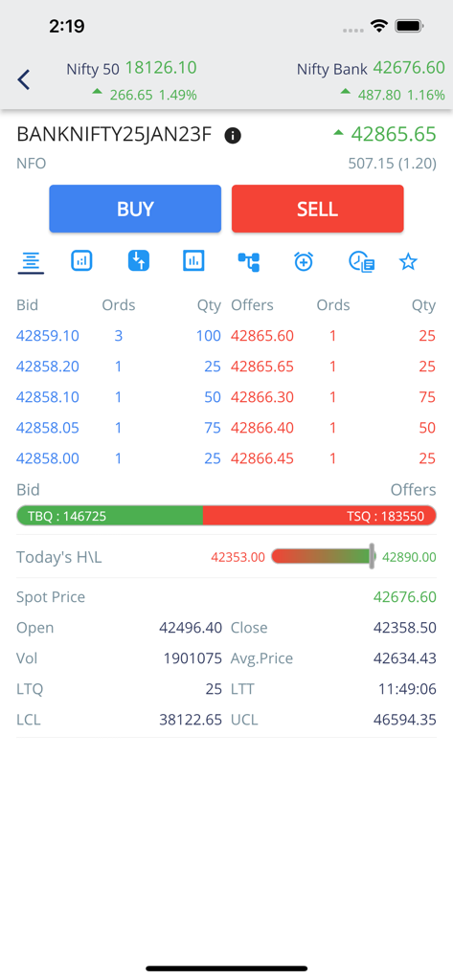The width and height of the screenshot is (453, 980).
Task: Tap the UCL value 46594.35
Action: 405,720
